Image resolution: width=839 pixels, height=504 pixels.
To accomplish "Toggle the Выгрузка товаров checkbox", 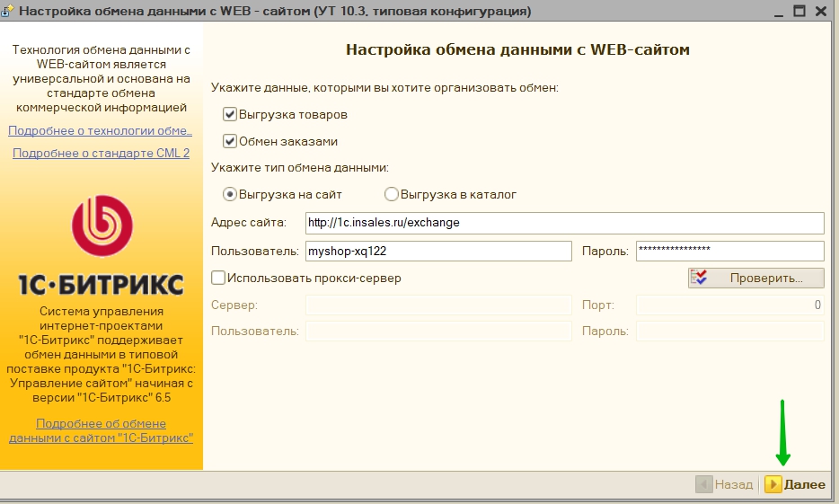I will point(230,114).
